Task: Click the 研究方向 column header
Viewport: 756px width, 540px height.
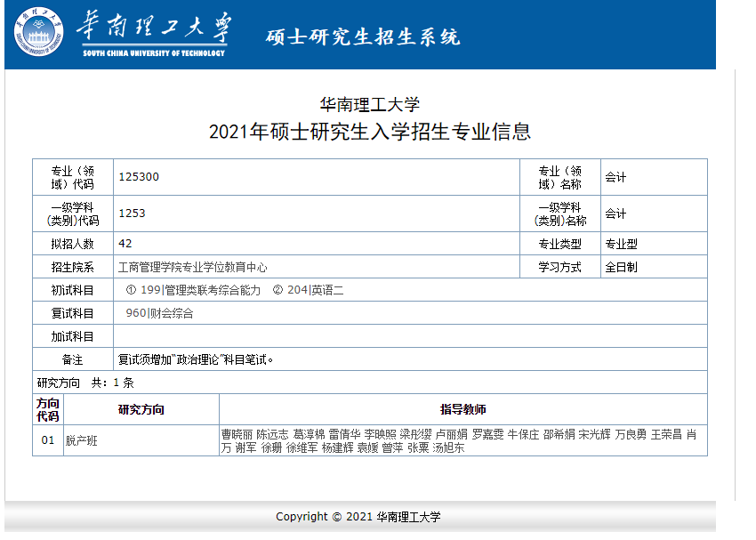Action: pyautogui.click(x=141, y=410)
